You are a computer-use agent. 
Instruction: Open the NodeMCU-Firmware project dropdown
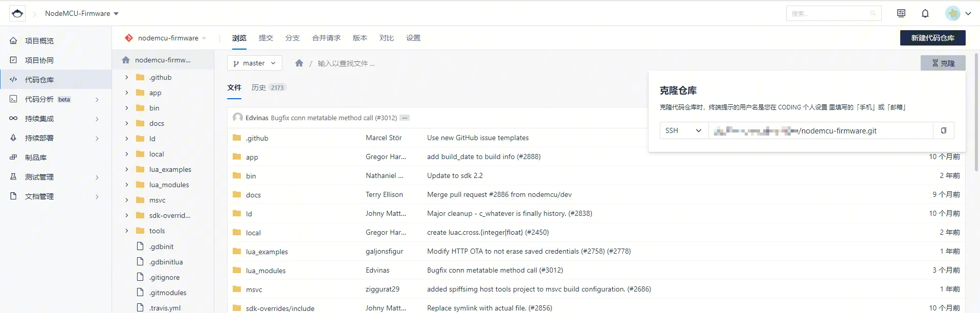[82, 14]
